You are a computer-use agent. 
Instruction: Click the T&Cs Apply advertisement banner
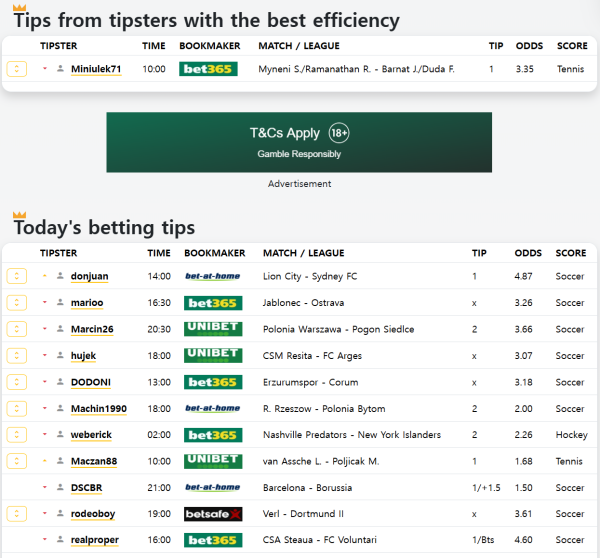pos(299,142)
